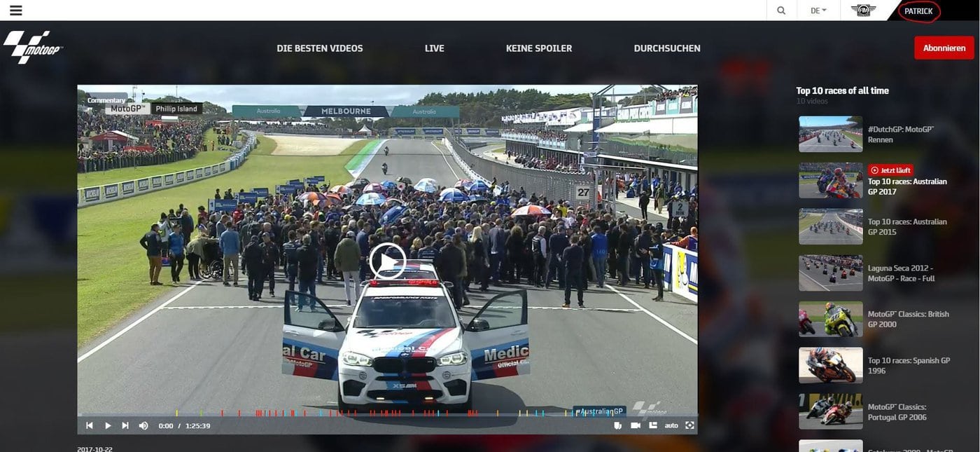Screen dimensions: 980x452
Task: Click the 0:00 / 1:25:39 time display
Action: pos(184,425)
